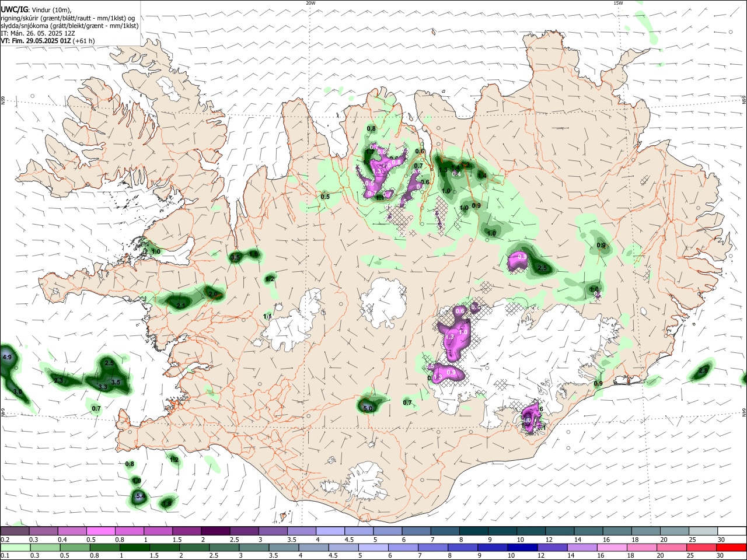Click the '2.3' precipitation value

(x=58, y=380)
